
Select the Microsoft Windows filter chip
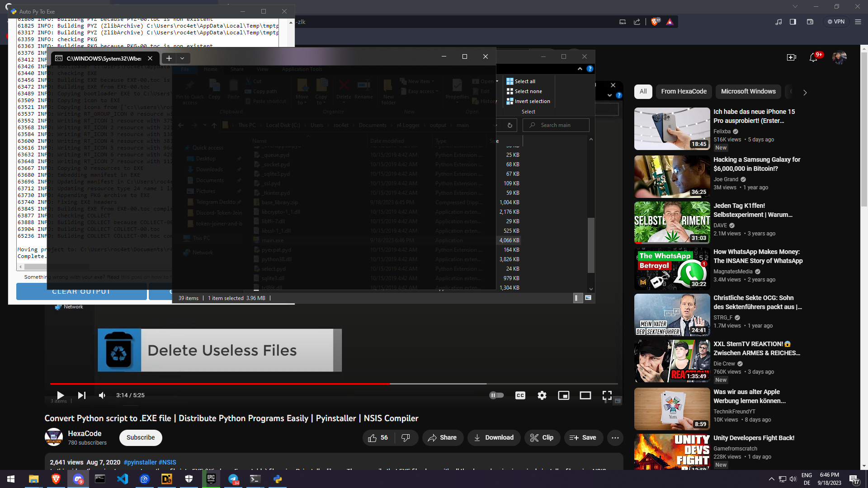click(748, 91)
